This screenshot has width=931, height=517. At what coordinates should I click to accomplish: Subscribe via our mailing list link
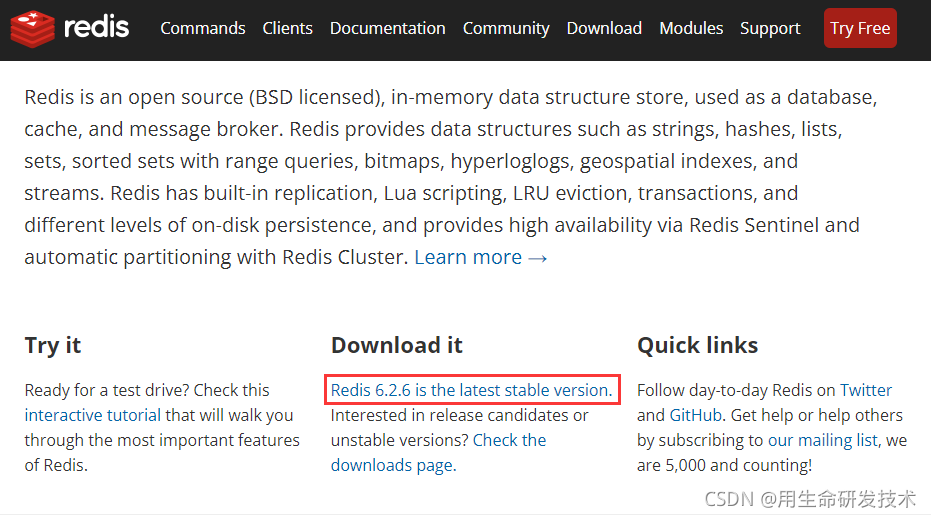coord(822,440)
